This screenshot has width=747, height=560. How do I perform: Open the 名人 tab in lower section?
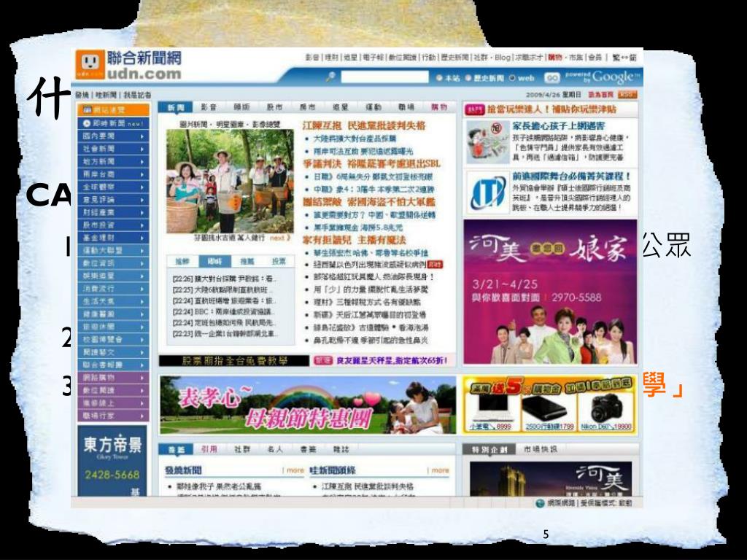(x=275, y=449)
